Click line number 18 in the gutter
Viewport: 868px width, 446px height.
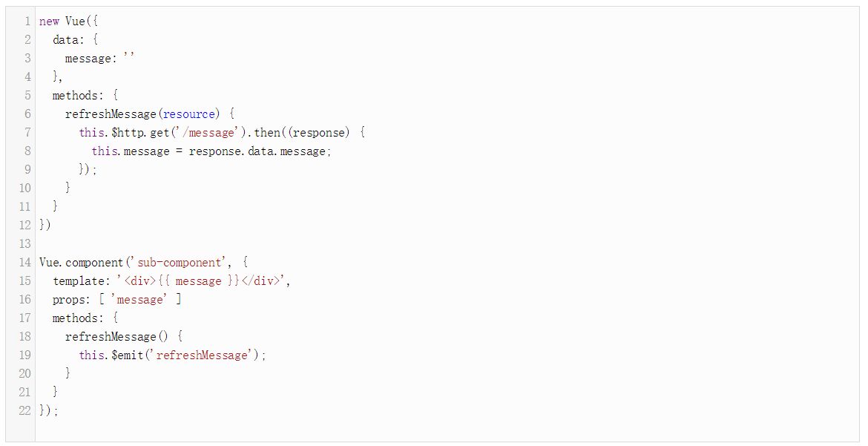pyautogui.click(x=25, y=337)
